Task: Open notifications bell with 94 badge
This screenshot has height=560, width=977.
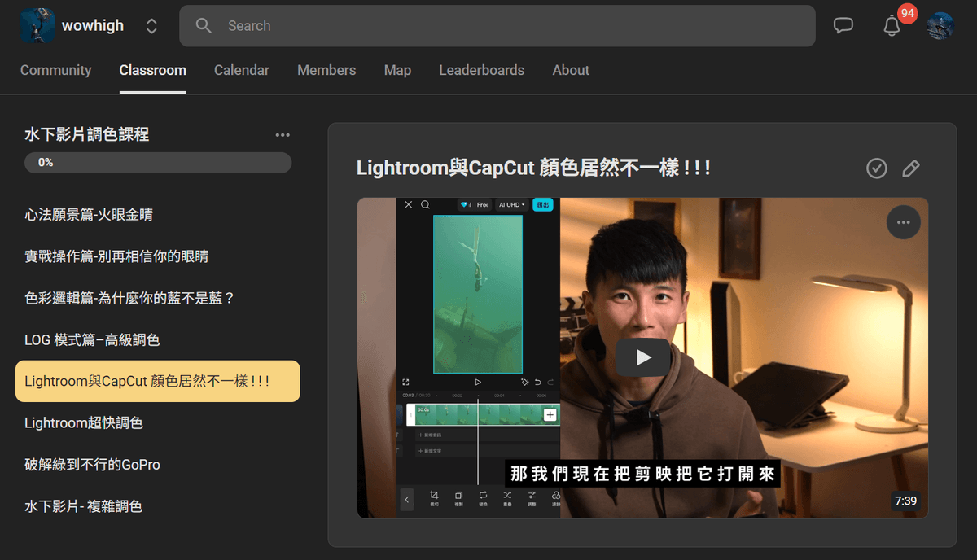Action: click(x=892, y=26)
